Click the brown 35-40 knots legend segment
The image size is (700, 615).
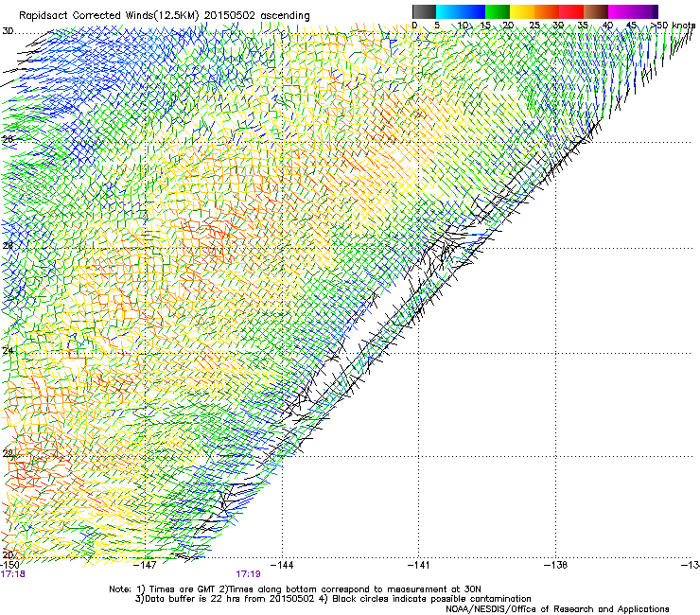pos(596,11)
